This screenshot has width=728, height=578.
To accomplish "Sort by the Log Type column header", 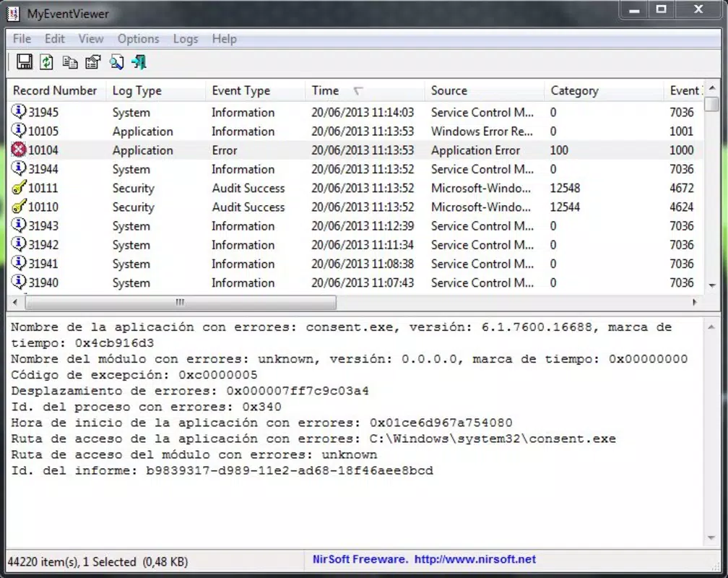I will (x=155, y=90).
